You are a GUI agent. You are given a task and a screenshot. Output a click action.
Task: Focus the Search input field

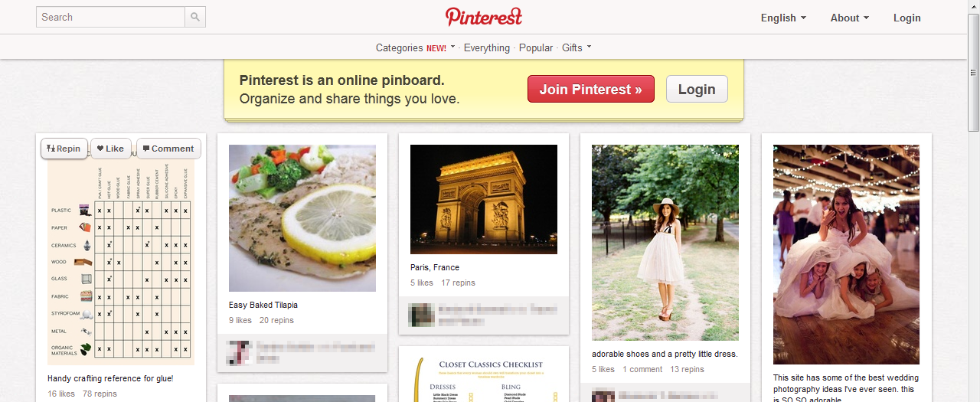(x=111, y=17)
